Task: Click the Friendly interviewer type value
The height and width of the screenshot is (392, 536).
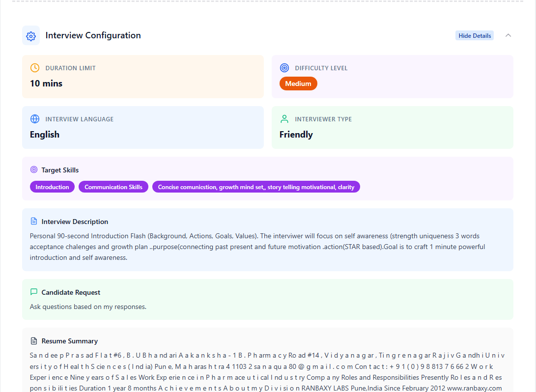Action: pos(296,135)
